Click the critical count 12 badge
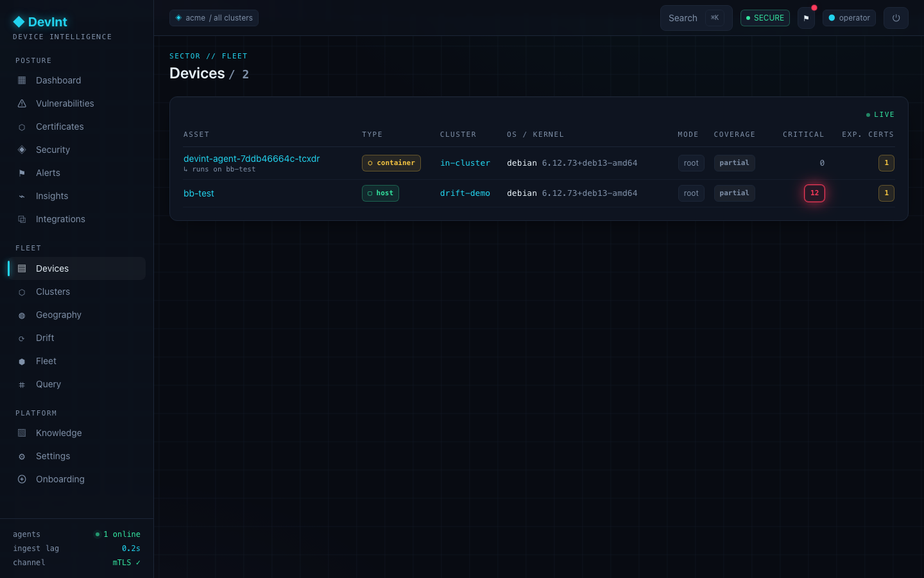The width and height of the screenshot is (924, 578). coord(814,193)
